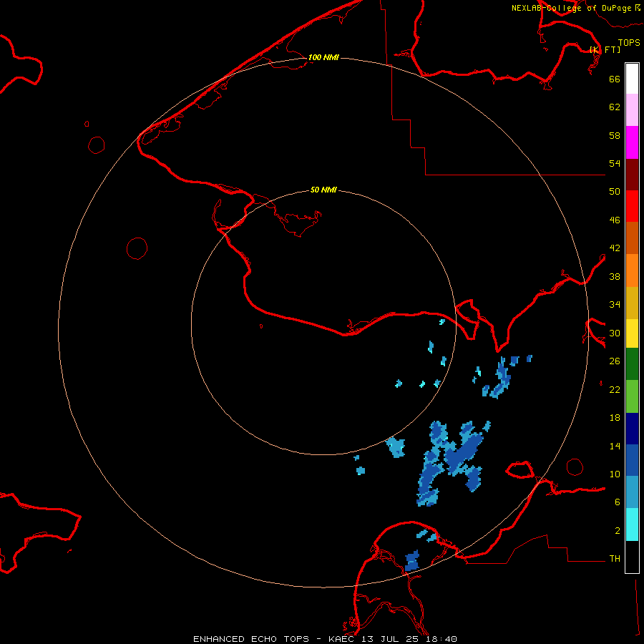The height and width of the screenshot is (644, 644).
Task: Click the "10" legend value
Action: tap(615, 474)
